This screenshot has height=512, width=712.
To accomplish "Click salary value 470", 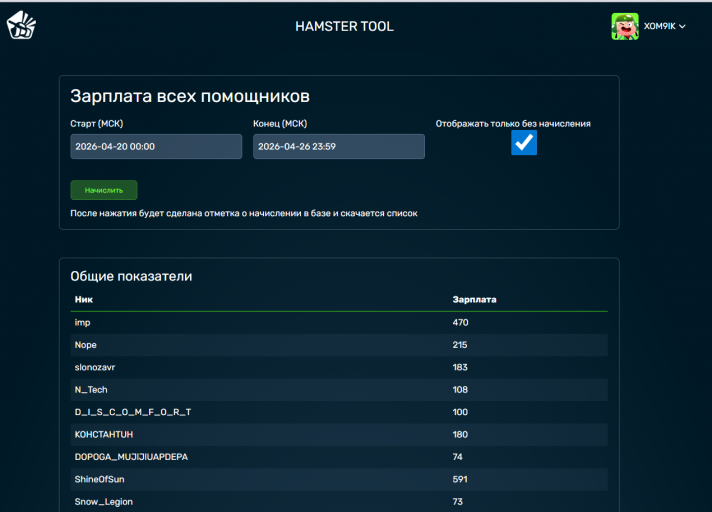I will [x=460, y=322].
